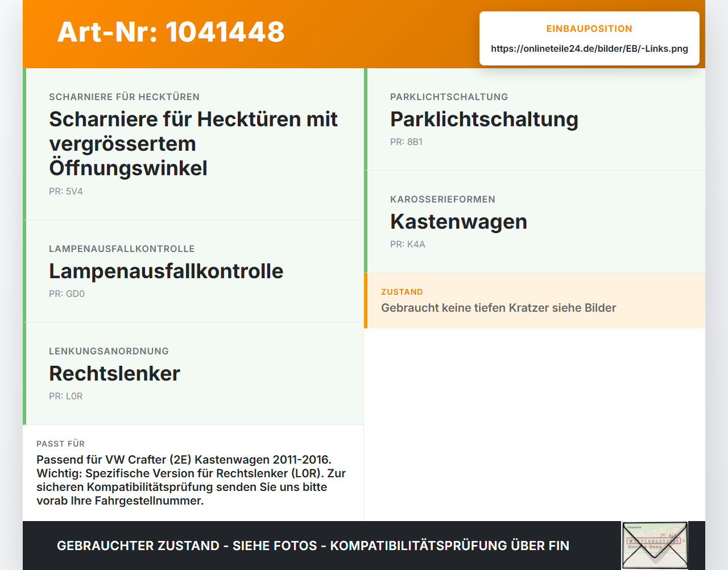Screen dimensions: 728x570
Task: Select the Scharniere für Hecktüren mit vergrössertem Öffnungswinkel title
Action: (x=193, y=144)
